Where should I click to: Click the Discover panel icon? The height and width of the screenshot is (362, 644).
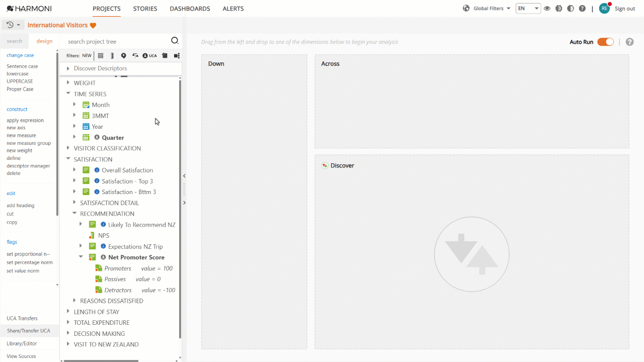(x=325, y=165)
